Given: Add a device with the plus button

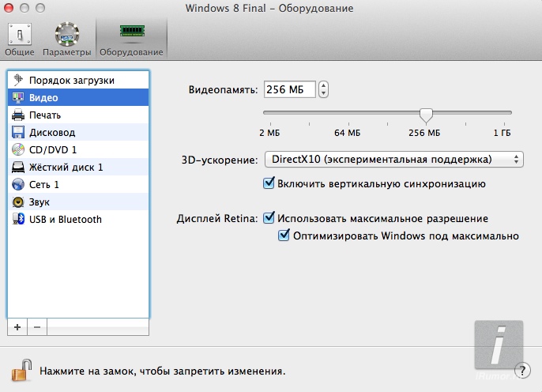Looking at the screenshot, I should point(17,327).
